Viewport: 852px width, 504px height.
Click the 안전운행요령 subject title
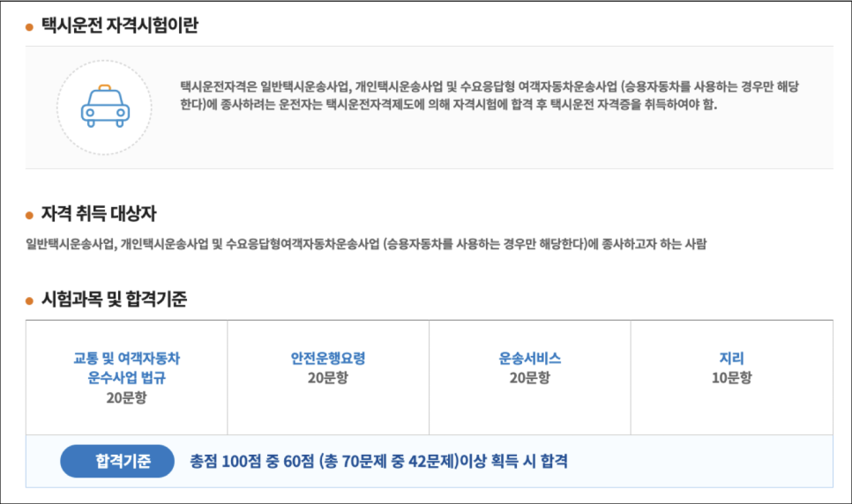click(x=327, y=358)
